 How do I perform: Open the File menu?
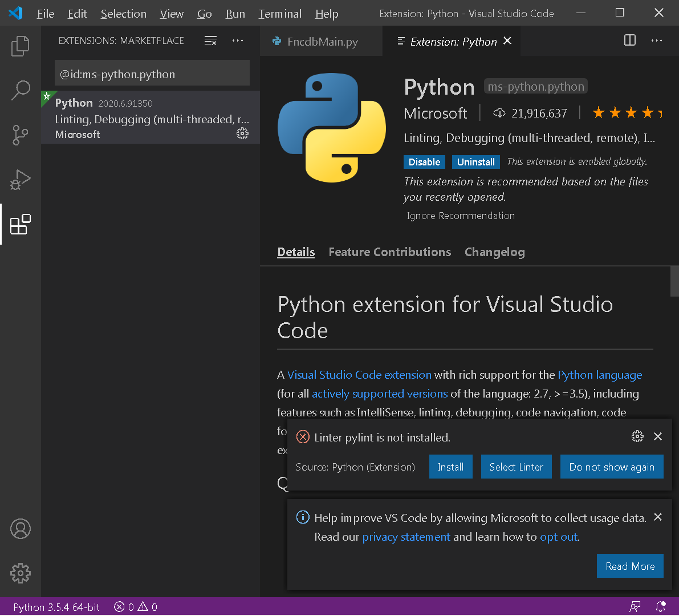click(x=46, y=14)
